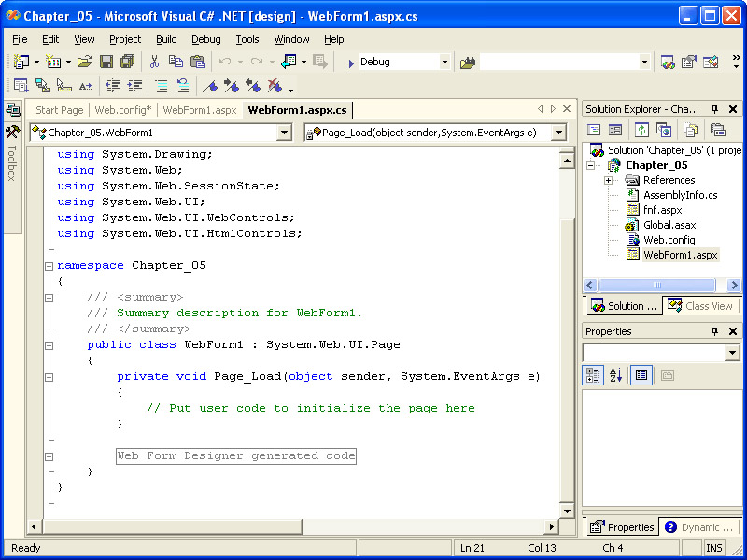Screen dimensions: 747x560
Task: Select Global.asax in Solution Explorer
Action: coord(669,225)
